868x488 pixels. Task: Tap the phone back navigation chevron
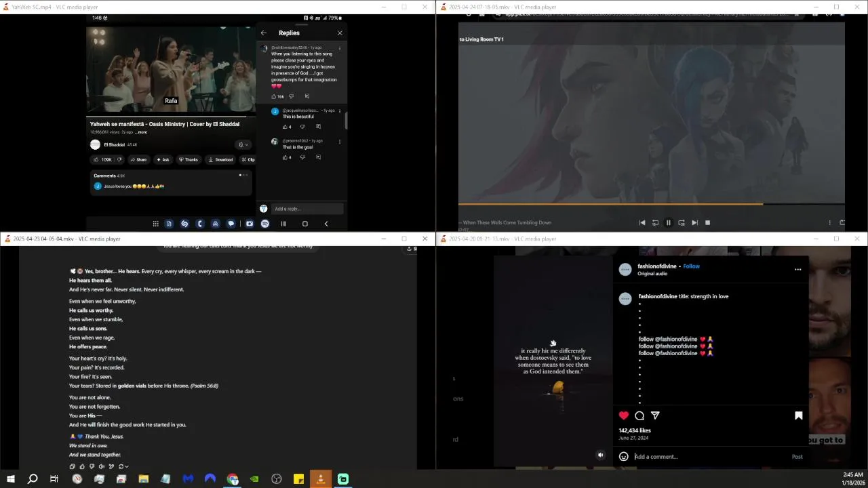(326, 224)
